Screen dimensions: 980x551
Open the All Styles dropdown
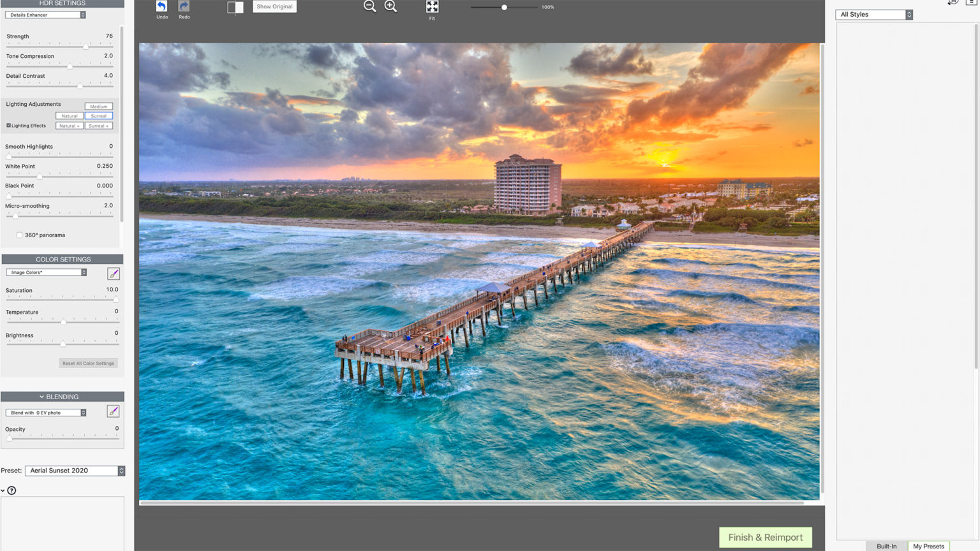(x=873, y=14)
